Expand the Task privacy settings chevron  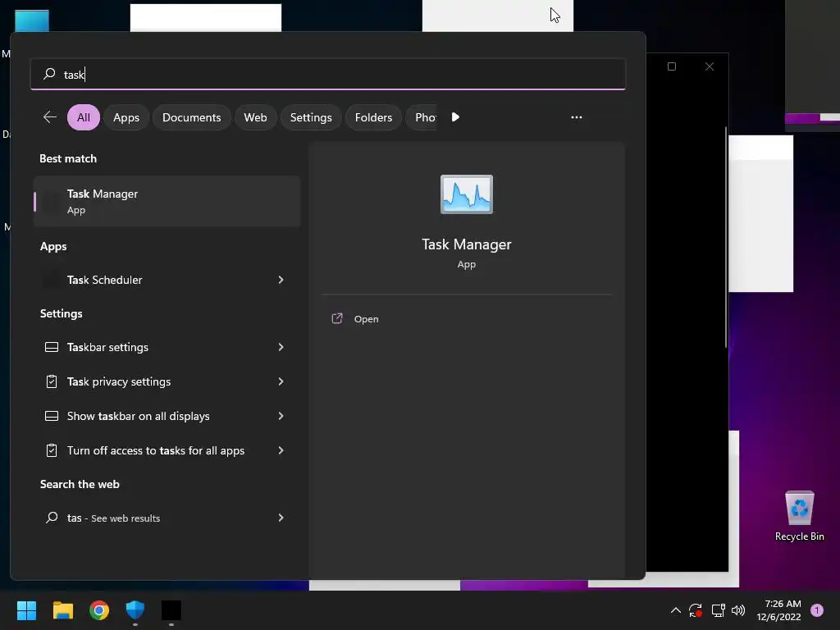(281, 381)
